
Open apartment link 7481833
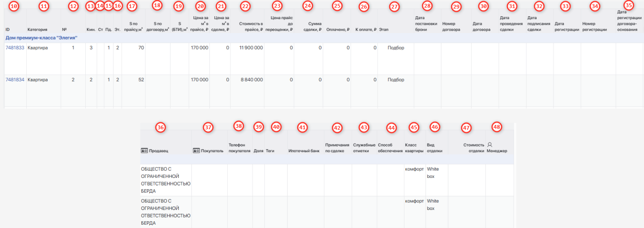[15, 48]
